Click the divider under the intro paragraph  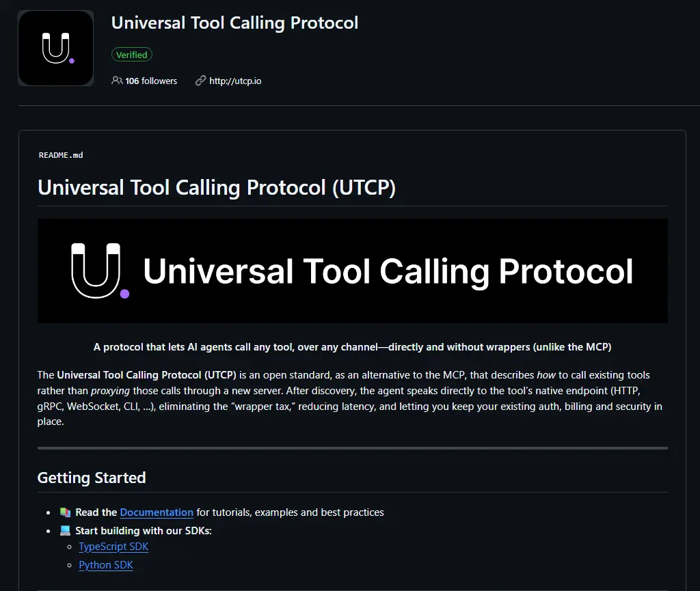[353, 448]
